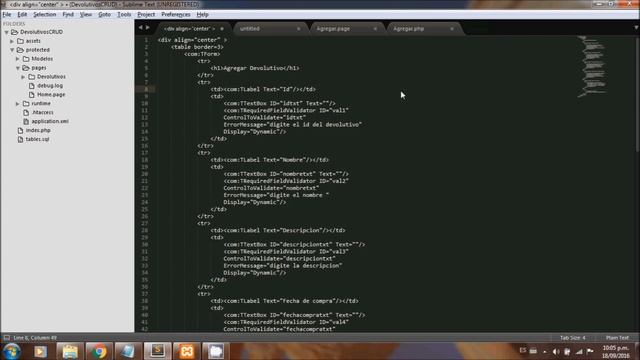Open the file explorer taskbar icon
Image resolution: width=640 pixels, height=360 pixels.
pos(70,351)
